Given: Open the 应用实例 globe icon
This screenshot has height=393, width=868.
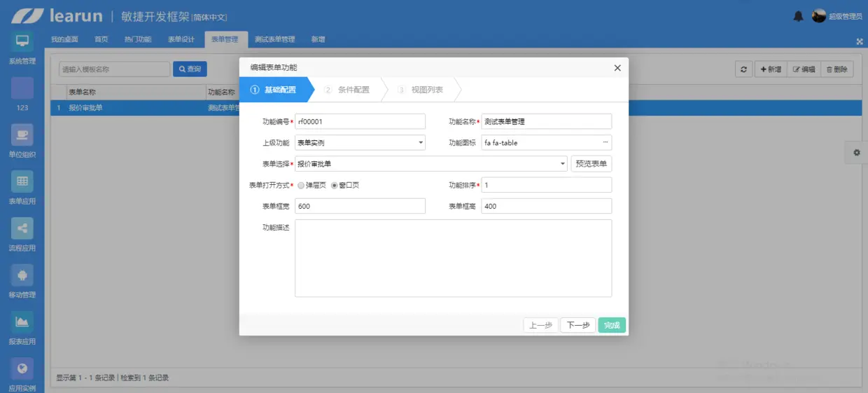Looking at the screenshot, I should (22, 368).
